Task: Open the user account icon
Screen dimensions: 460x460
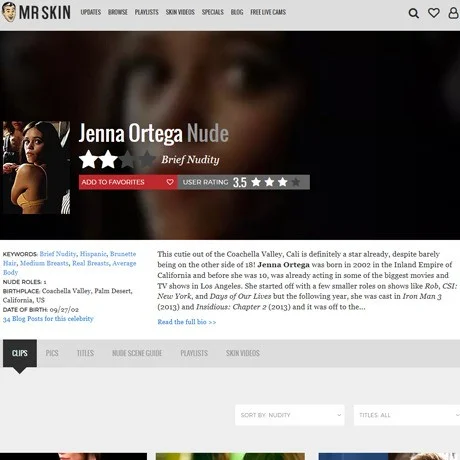Action: 453,13
